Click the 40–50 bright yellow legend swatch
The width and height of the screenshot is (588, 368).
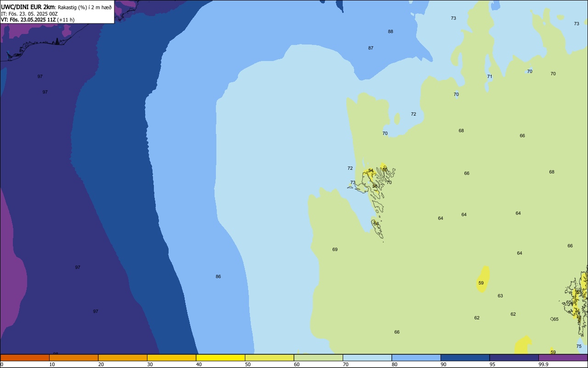220,357
